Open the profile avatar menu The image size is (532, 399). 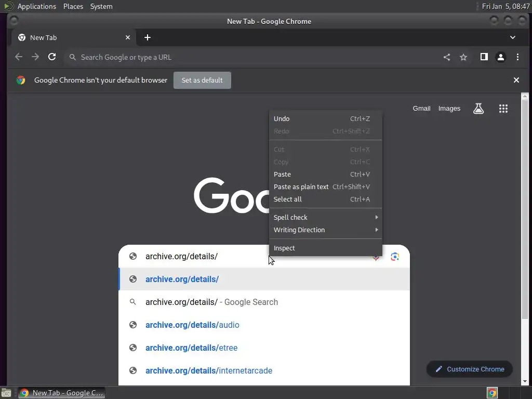pos(501,57)
